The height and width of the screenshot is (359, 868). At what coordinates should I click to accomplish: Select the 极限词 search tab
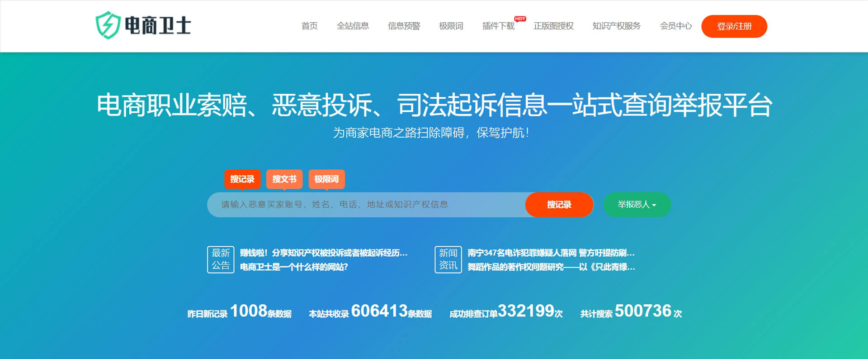point(326,179)
